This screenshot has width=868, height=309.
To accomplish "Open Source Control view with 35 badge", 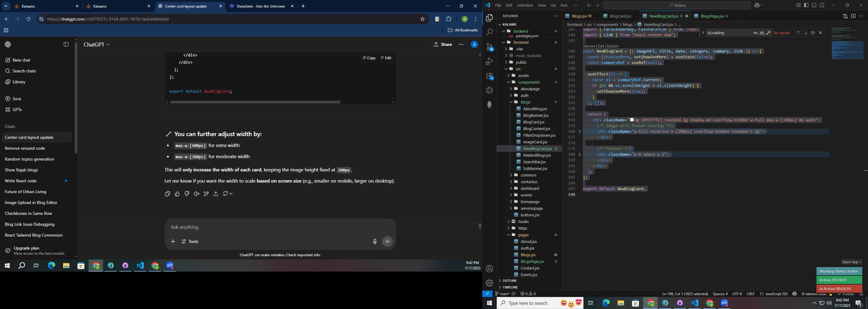I will tap(489, 47).
